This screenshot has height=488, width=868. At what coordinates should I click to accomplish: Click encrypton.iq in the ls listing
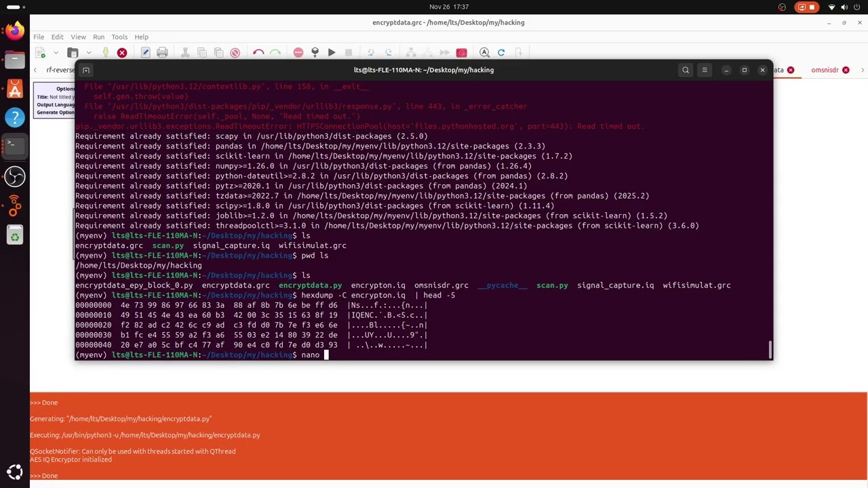pyautogui.click(x=378, y=285)
